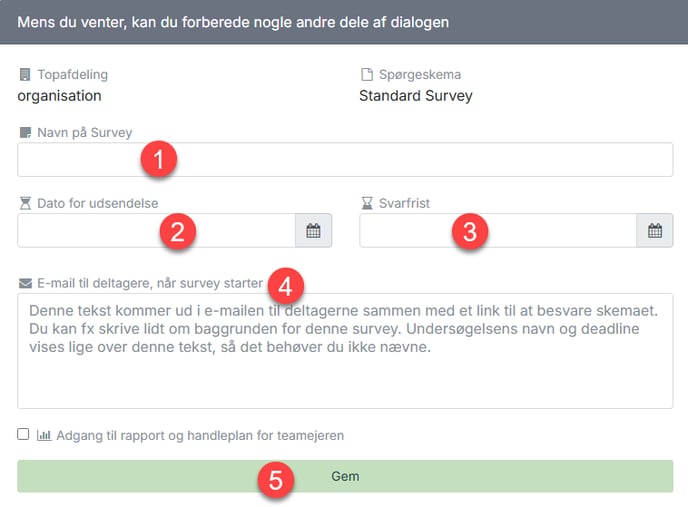Click the document icon beside Spørgeskema
Viewport: 688px width, 507px height.
coord(367,75)
